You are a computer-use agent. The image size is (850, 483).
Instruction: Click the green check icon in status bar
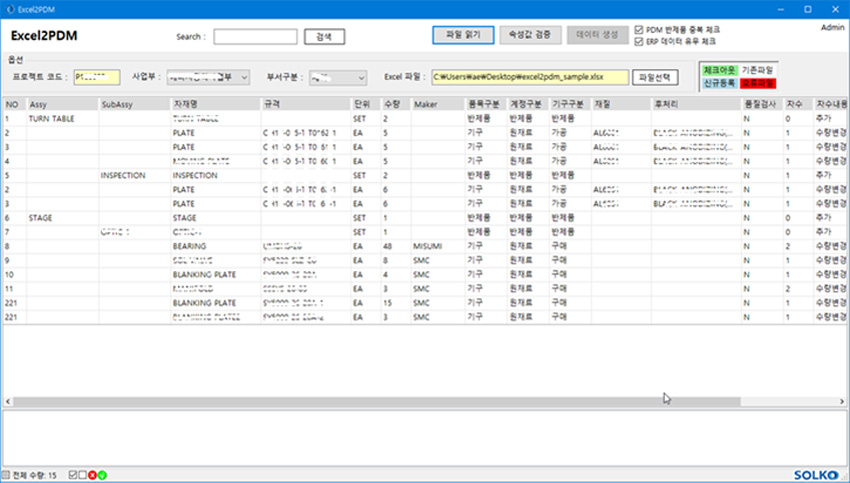(102, 475)
